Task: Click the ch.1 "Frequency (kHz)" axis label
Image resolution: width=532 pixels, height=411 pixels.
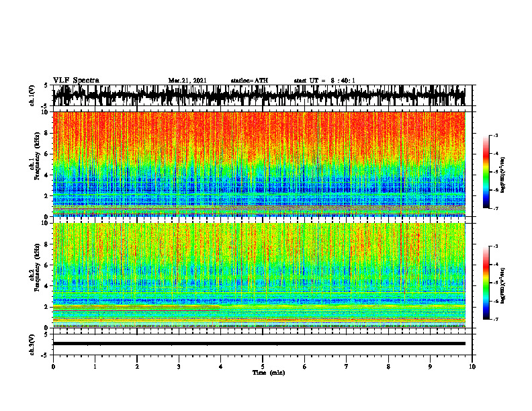Action: point(37,156)
